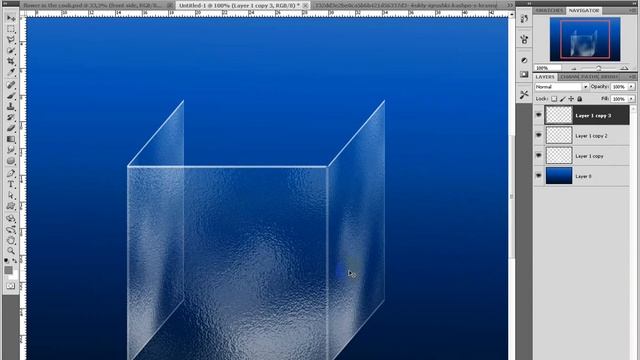Select the 3D Rotate tool
640x360 pixels.
pos(11,219)
